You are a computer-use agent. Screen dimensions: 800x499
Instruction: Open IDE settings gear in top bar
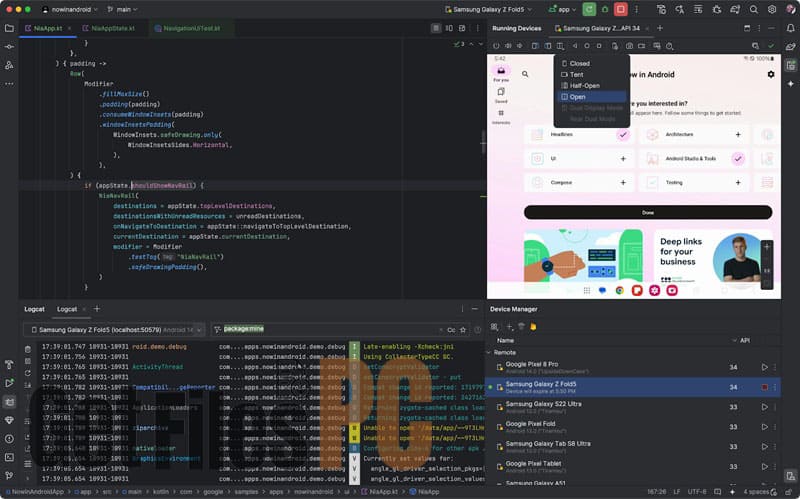(772, 9)
